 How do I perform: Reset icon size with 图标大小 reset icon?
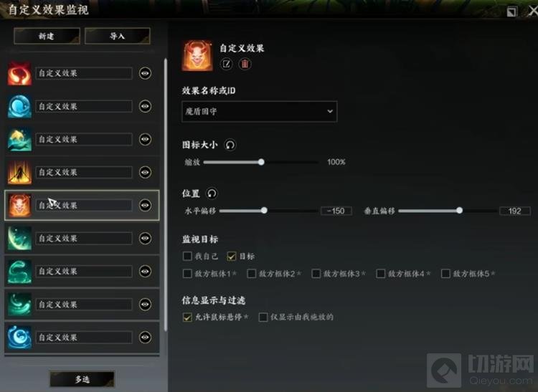click(230, 145)
